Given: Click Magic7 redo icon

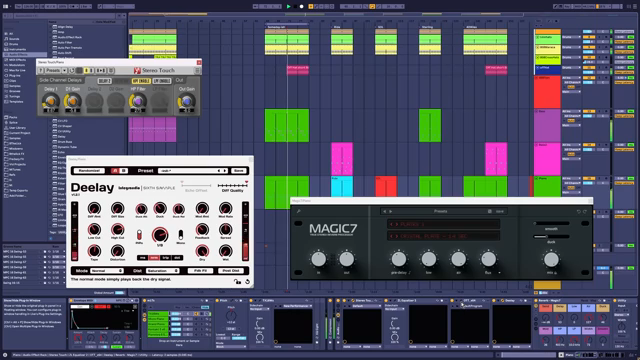Looking at the screenshot, I should tap(584, 211).
